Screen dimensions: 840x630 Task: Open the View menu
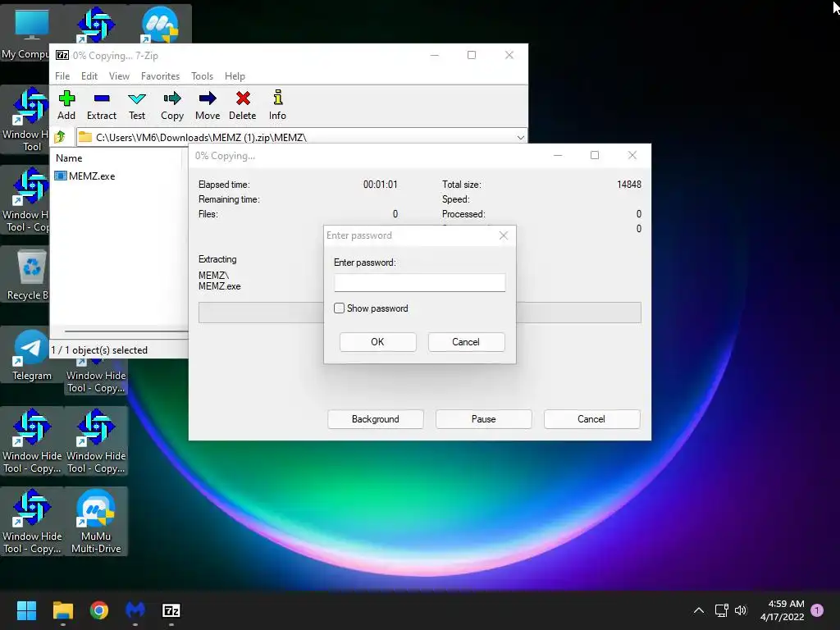tap(119, 76)
